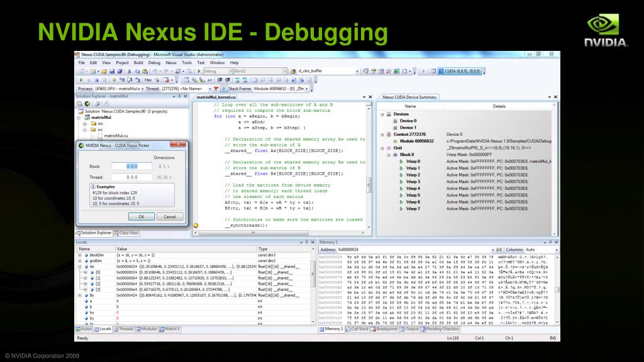Open the Build menu
This screenshot has height=362, width=644.
click(x=138, y=63)
